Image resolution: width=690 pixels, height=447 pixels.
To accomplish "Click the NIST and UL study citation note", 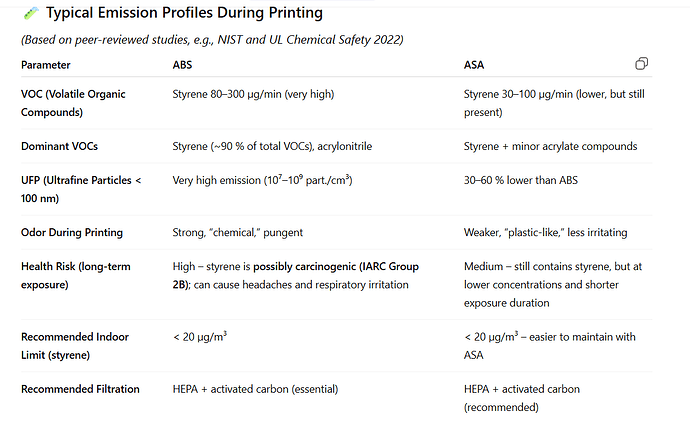I will 212,40.
